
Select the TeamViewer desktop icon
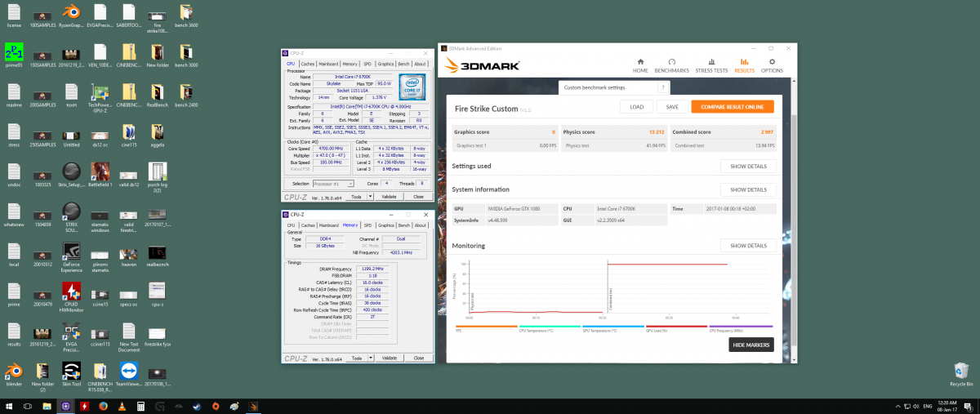(x=129, y=375)
